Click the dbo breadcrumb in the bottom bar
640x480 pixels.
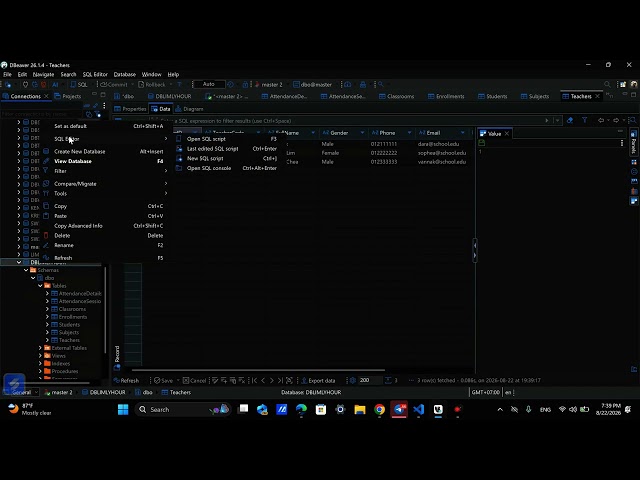144,392
